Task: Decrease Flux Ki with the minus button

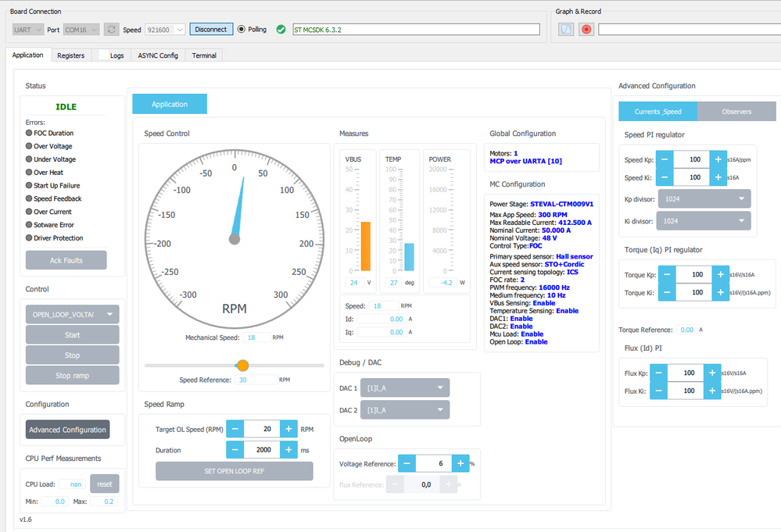Action: 658,391
